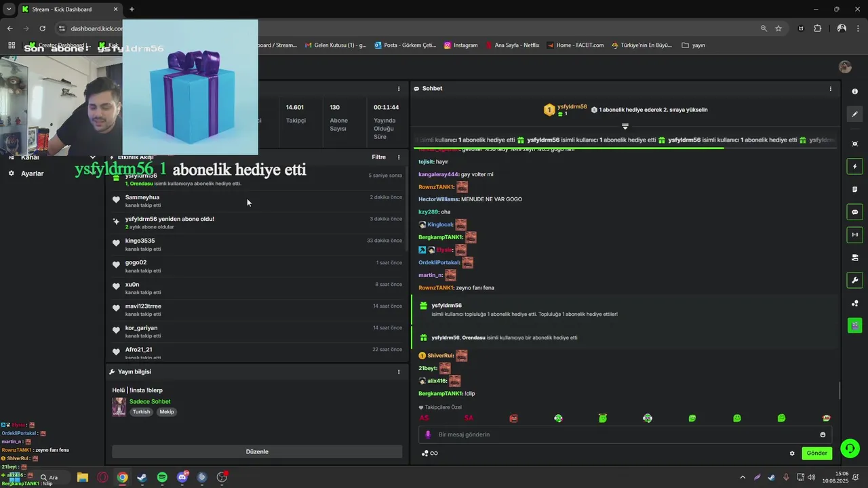
Task: Click the pencil edit icon in right sidebar
Action: [854, 115]
